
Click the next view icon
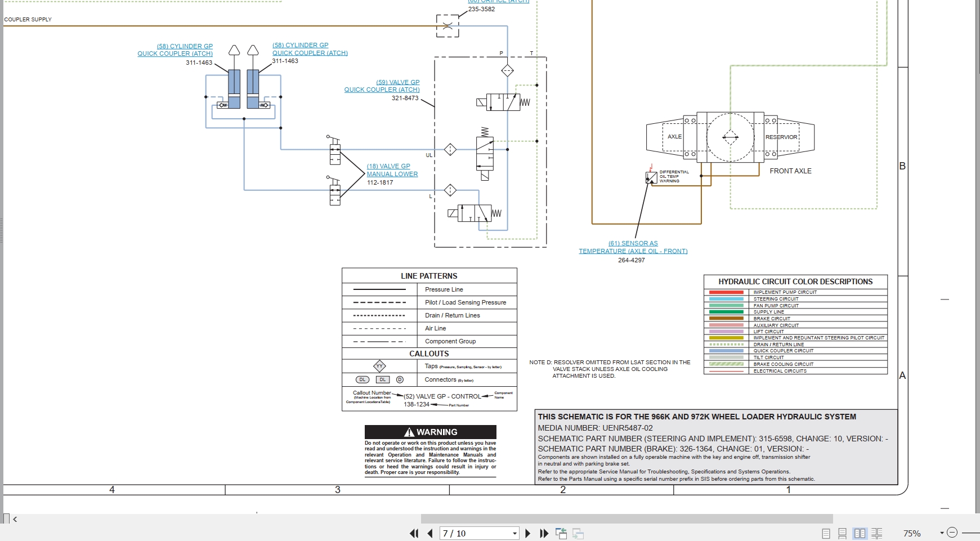click(x=578, y=533)
